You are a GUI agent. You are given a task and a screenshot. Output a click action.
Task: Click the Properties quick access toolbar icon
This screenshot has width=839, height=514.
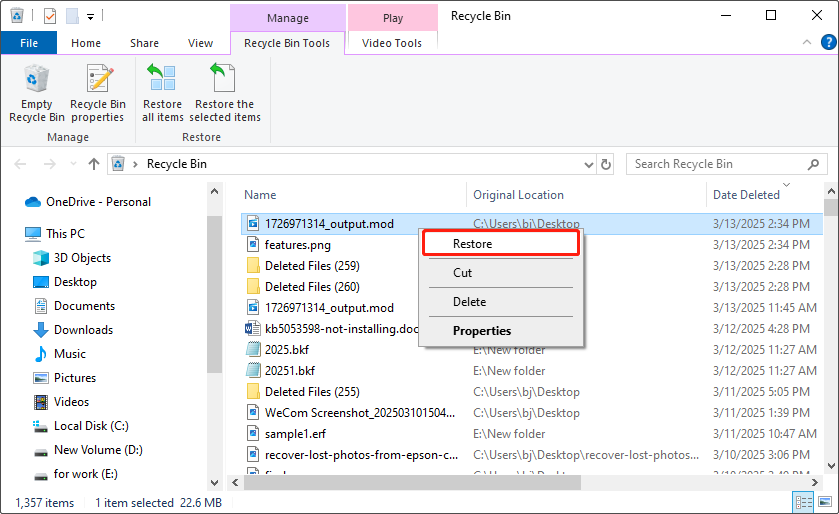[50, 16]
